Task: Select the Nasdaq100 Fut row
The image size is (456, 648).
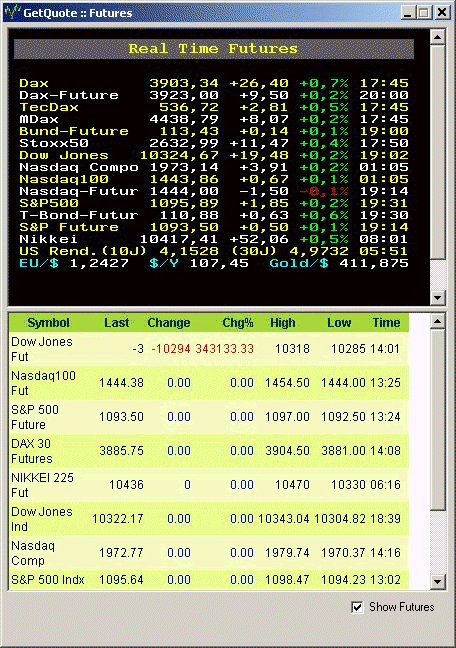Action: coord(209,383)
